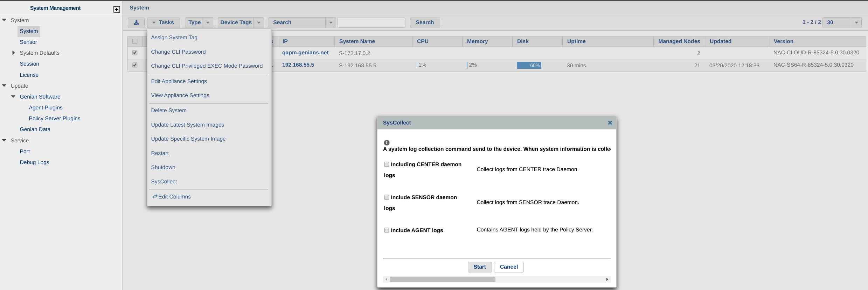Viewport: 868px width, 290px height.
Task: Choose Restart in the Tasks menu
Action: coord(160,153)
